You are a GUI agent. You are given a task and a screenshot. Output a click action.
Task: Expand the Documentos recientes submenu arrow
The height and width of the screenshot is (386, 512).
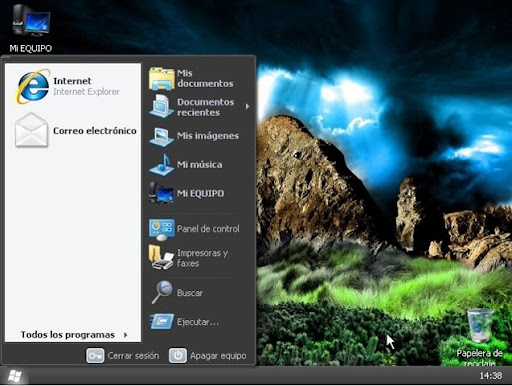[247, 107]
